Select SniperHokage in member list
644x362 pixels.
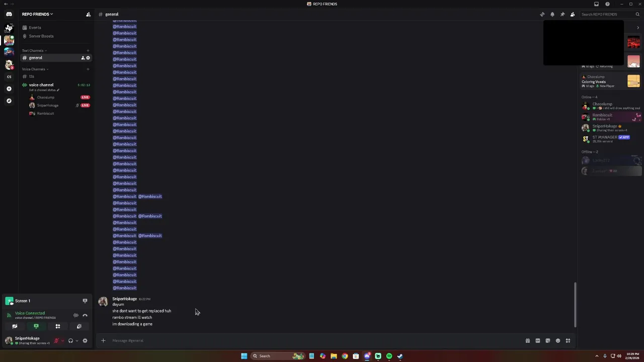coord(610,128)
